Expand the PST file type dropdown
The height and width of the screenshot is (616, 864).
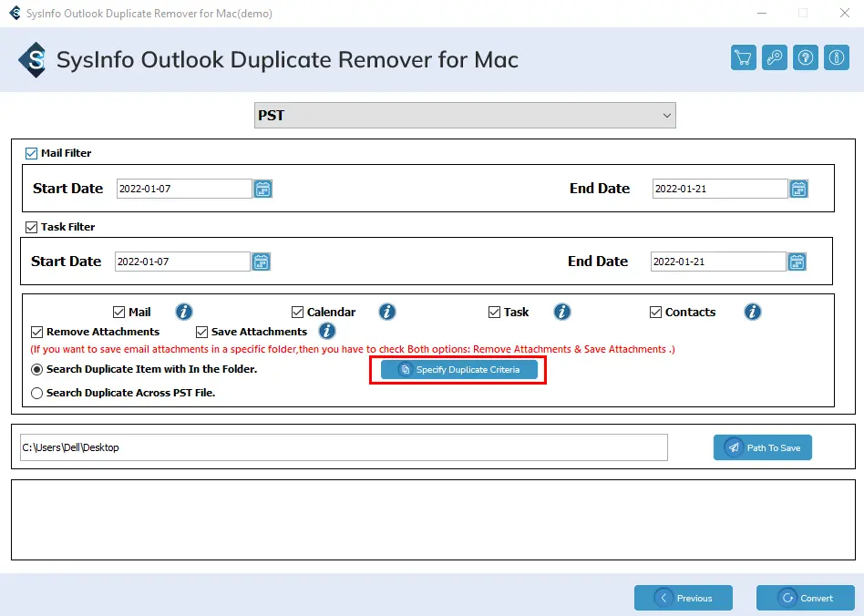(465, 116)
